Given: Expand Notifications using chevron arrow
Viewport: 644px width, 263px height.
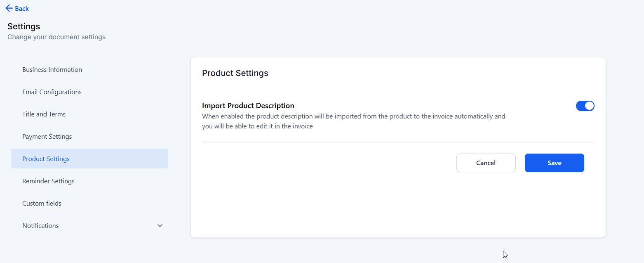Looking at the screenshot, I should click(x=160, y=225).
